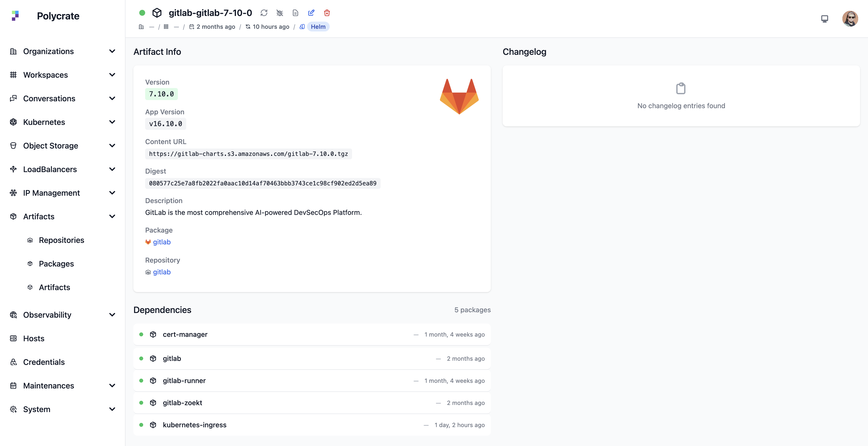Click the IP Management icon in sidebar
The height and width of the screenshot is (446, 868).
[x=14, y=193]
